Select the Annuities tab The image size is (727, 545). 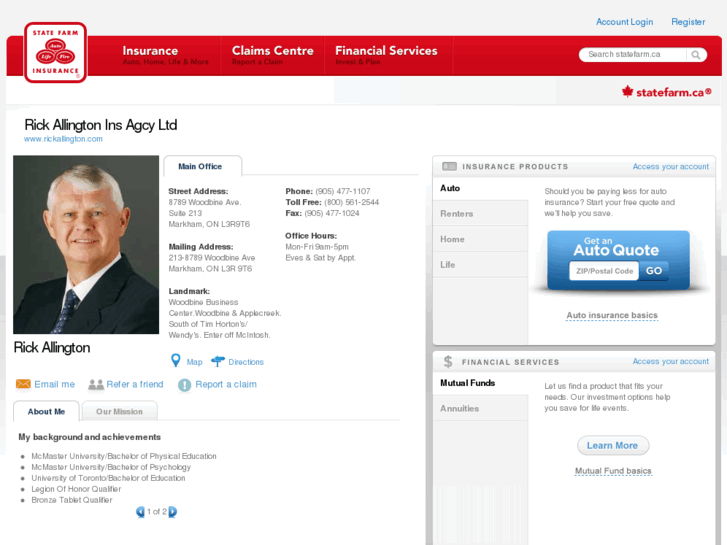pyautogui.click(x=480, y=408)
